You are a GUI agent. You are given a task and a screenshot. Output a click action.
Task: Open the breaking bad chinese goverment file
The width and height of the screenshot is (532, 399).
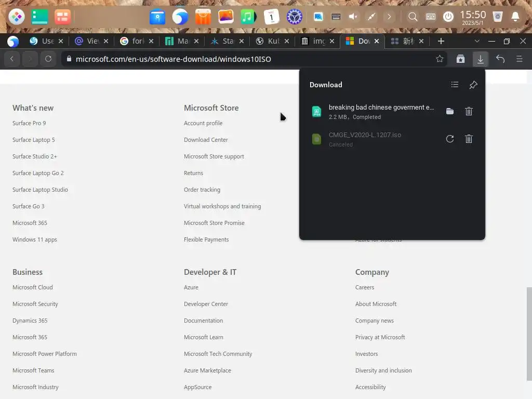(381, 107)
